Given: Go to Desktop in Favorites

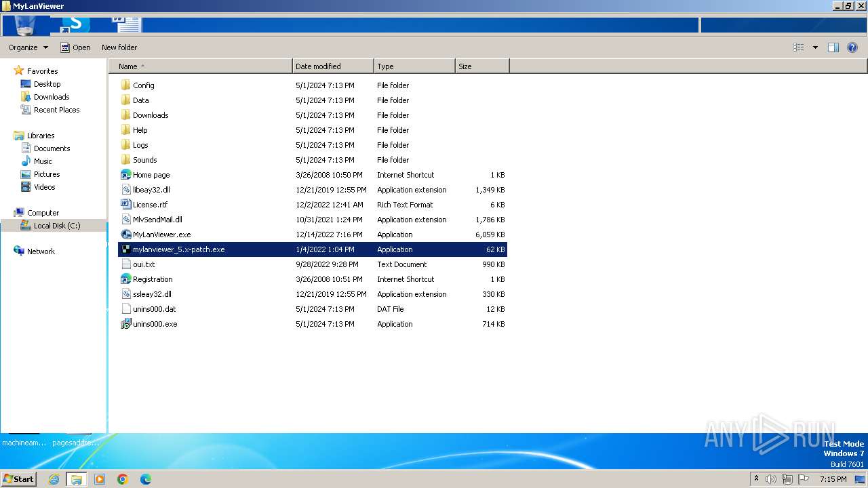Looking at the screenshot, I should (x=47, y=84).
